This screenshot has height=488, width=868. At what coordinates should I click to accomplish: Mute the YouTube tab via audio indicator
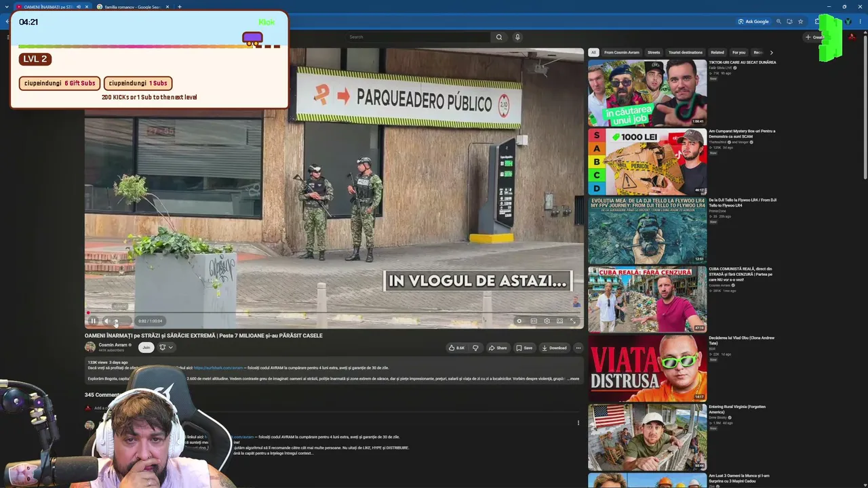click(x=79, y=7)
